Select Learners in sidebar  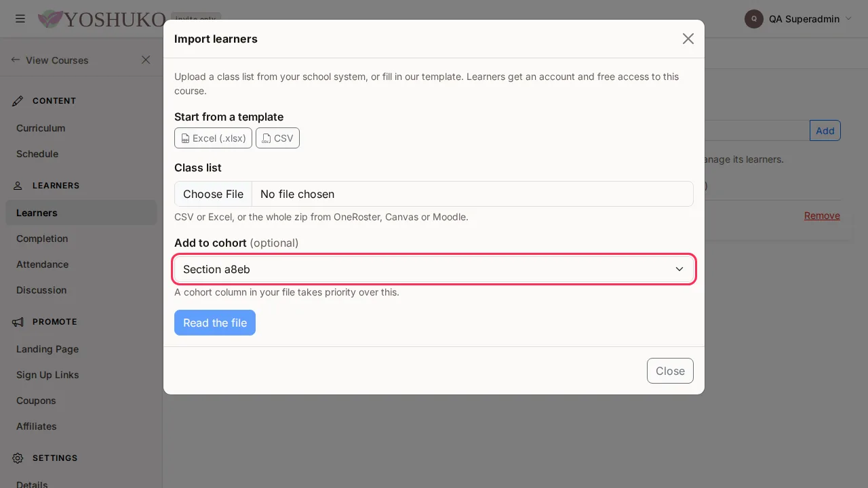click(x=81, y=213)
